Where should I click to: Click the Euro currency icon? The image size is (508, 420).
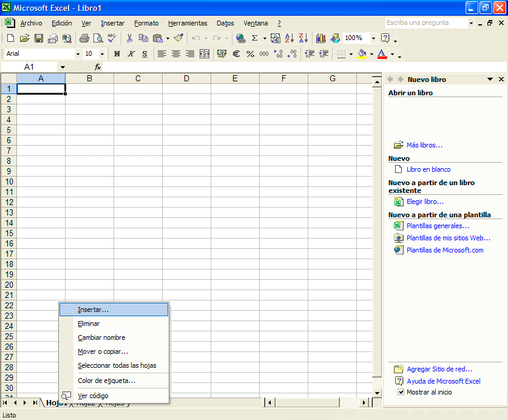pos(236,54)
